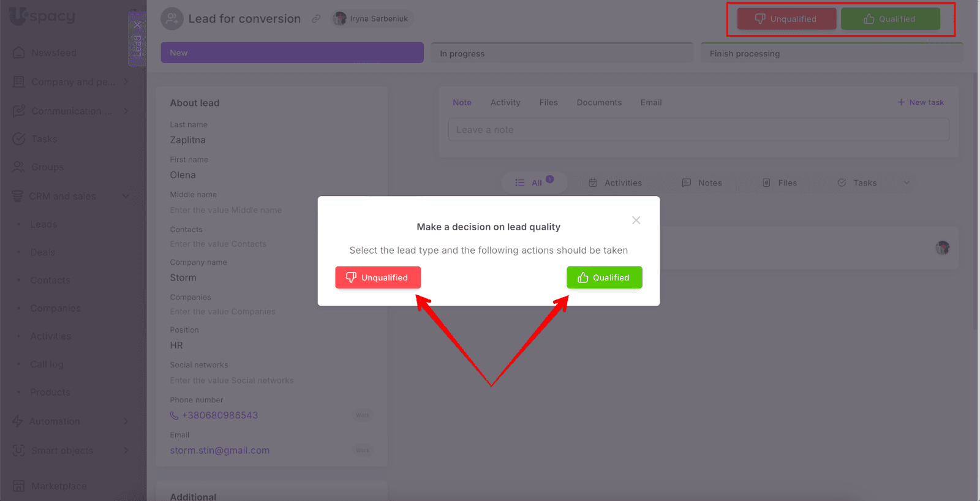Click the last name Zaplitna
The image size is (980, 501).
[x=187, y=140]
